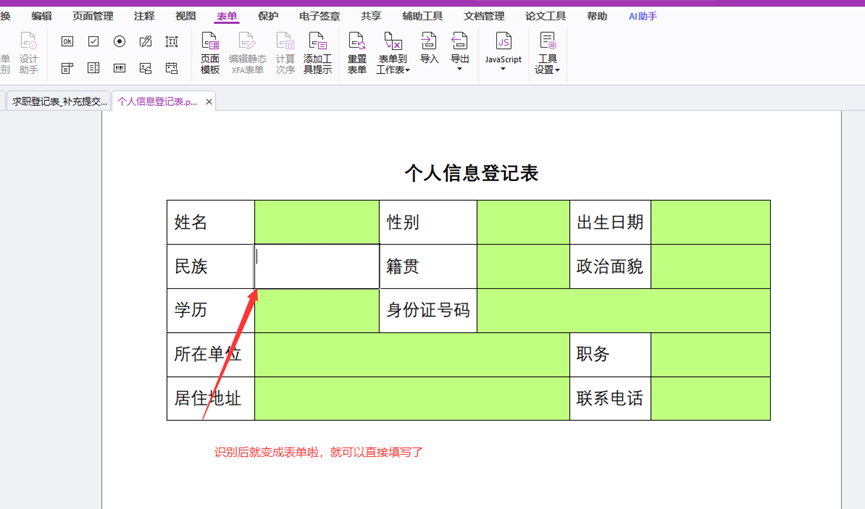Select the signature field tool
The image size is (865, 509).
pos(146,41)
